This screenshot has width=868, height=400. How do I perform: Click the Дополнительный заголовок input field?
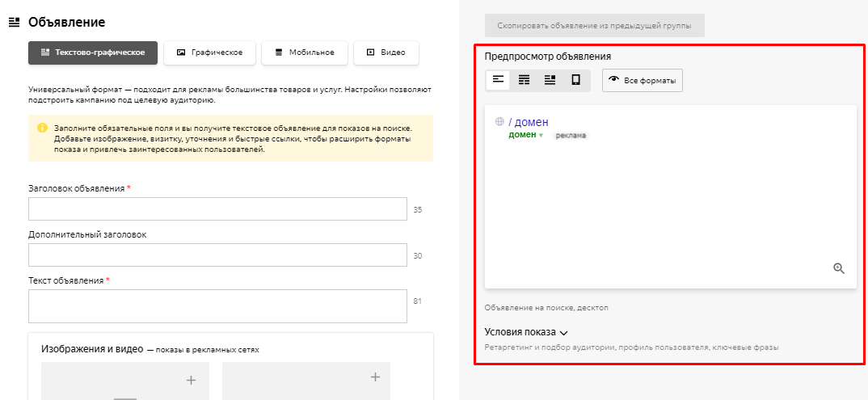[217, 255]
